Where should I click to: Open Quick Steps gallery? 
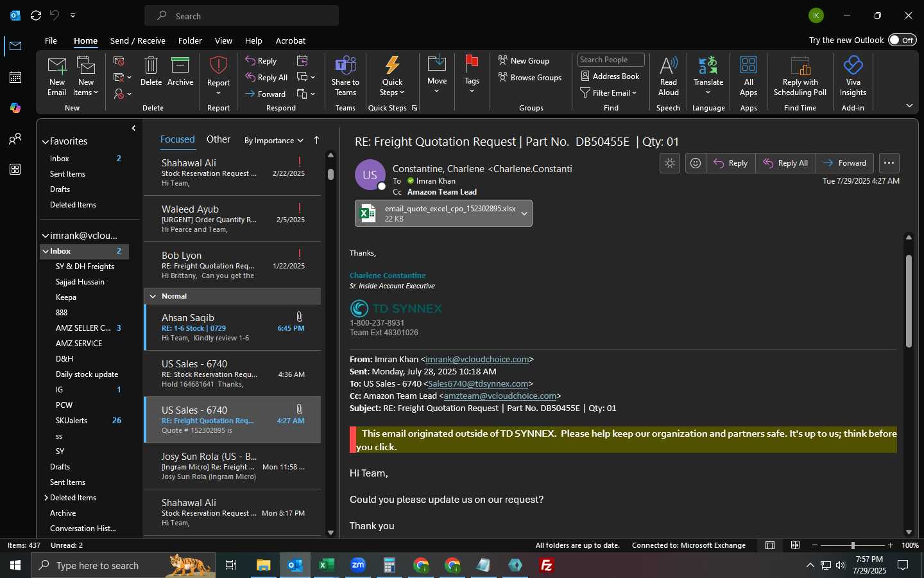[x=392, y=76]
